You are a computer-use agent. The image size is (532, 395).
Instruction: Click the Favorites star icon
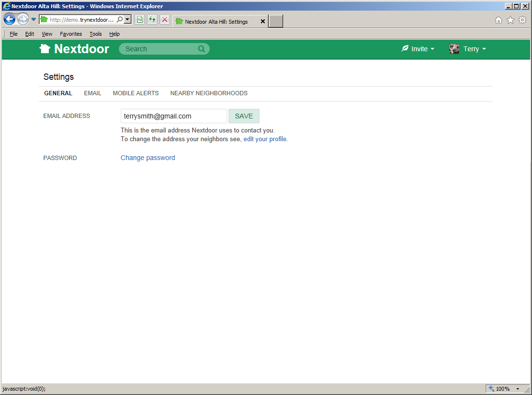510,20
